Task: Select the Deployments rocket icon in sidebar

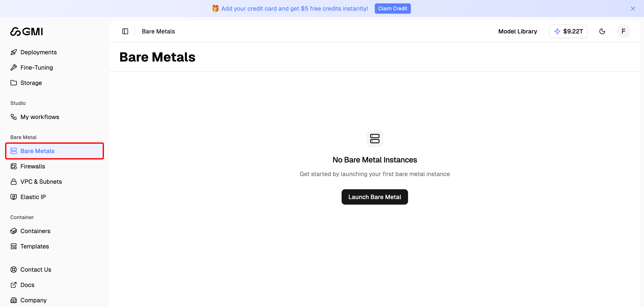Action: click(14, 52)
